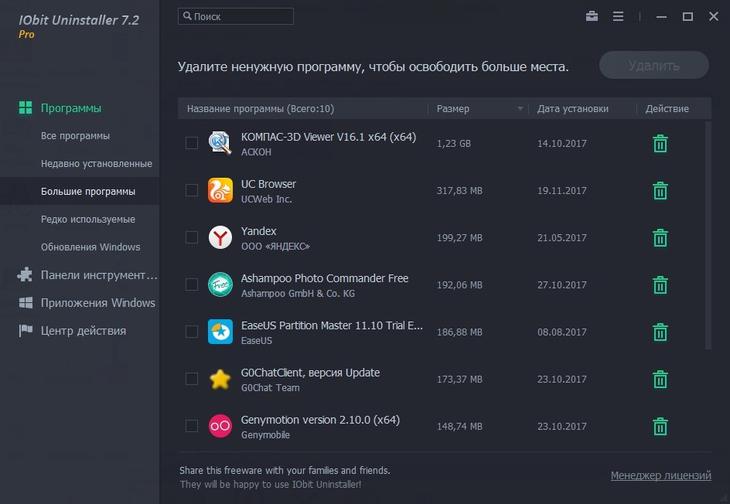This screenshot has width=730, height=504.
Task: Switch to Редко используемые list
Action: click(88, 219)
